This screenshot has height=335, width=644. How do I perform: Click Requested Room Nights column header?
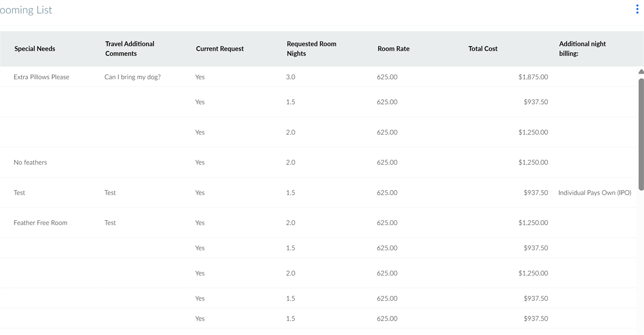(x=311, y=49)
